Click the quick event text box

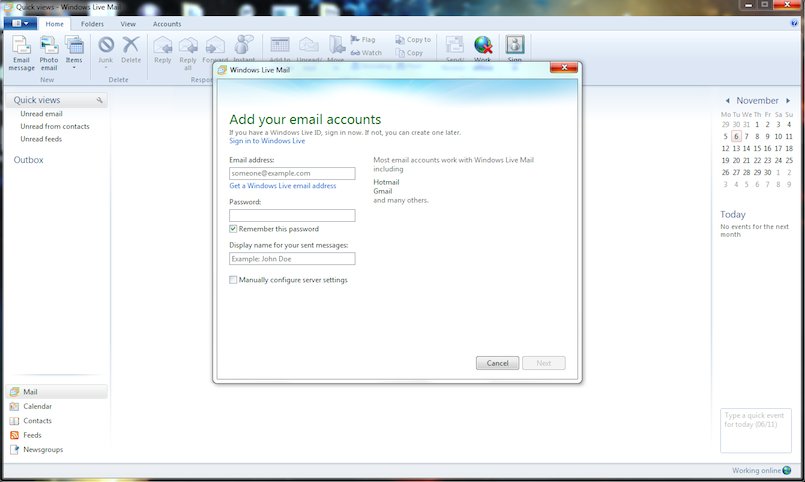(x=756, y=431)
